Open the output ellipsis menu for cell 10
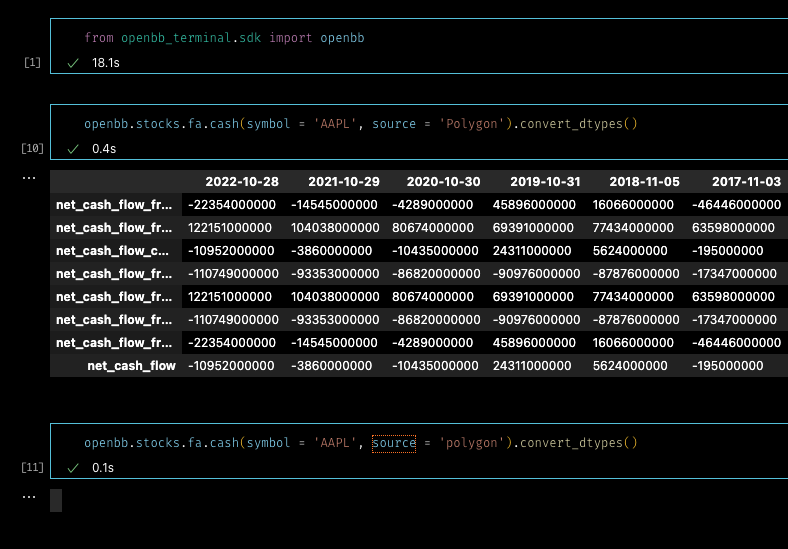 coord(29,178)
